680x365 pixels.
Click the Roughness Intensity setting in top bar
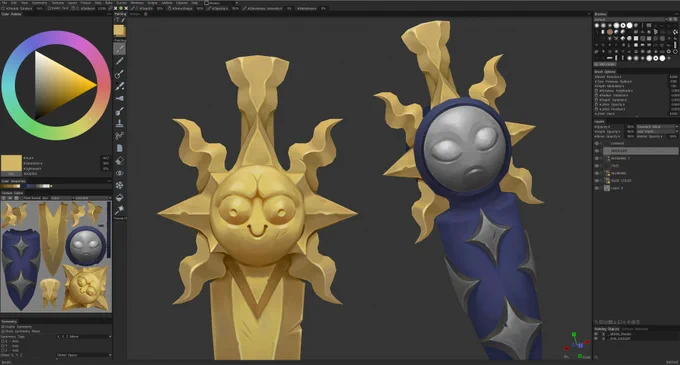coord(265,8)
